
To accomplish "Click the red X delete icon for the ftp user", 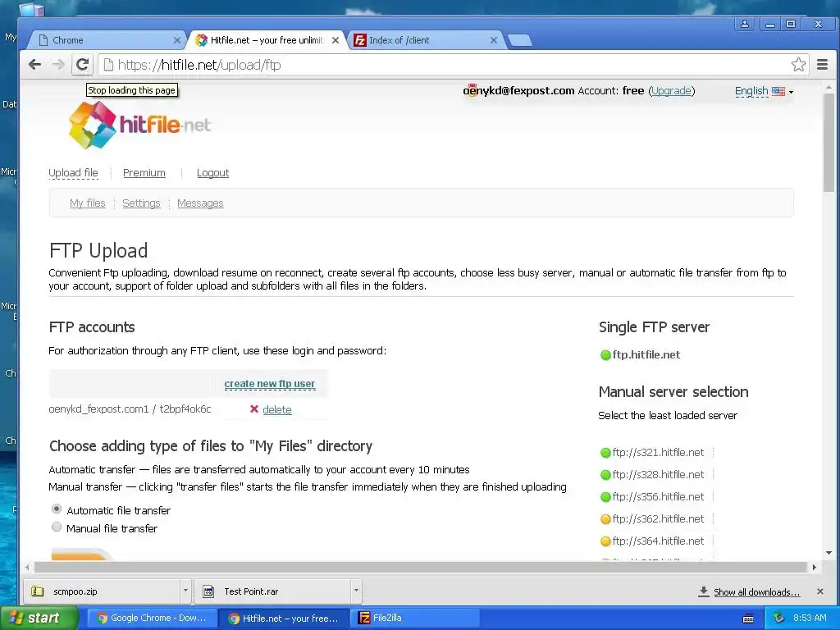I will (x=254, y=409).
